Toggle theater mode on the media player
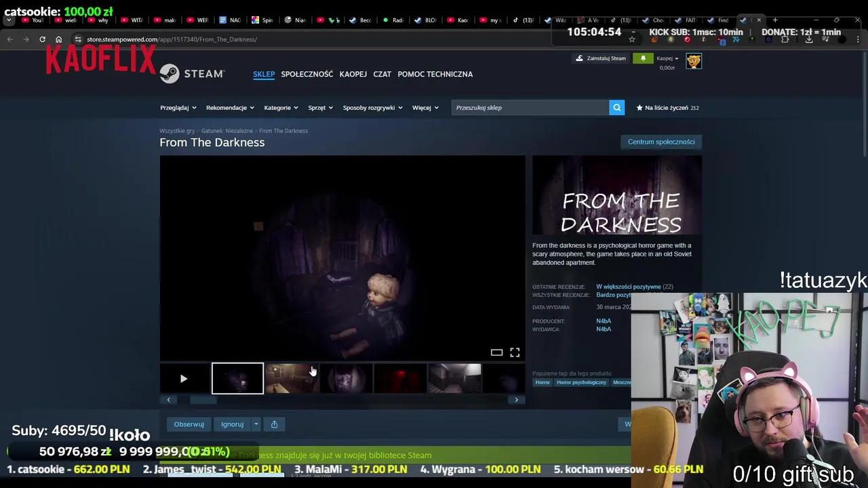The width and height of the screenshot is (868, 488). [496, 352]
